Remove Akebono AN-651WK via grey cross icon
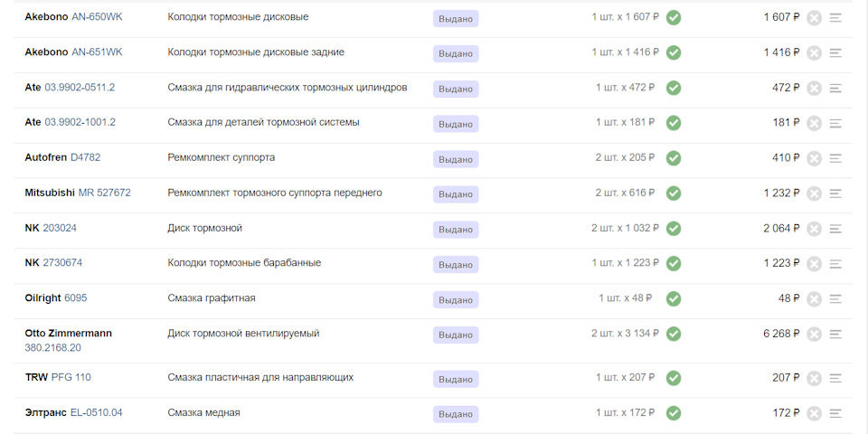The image size is (868, 434). [814, 53]
